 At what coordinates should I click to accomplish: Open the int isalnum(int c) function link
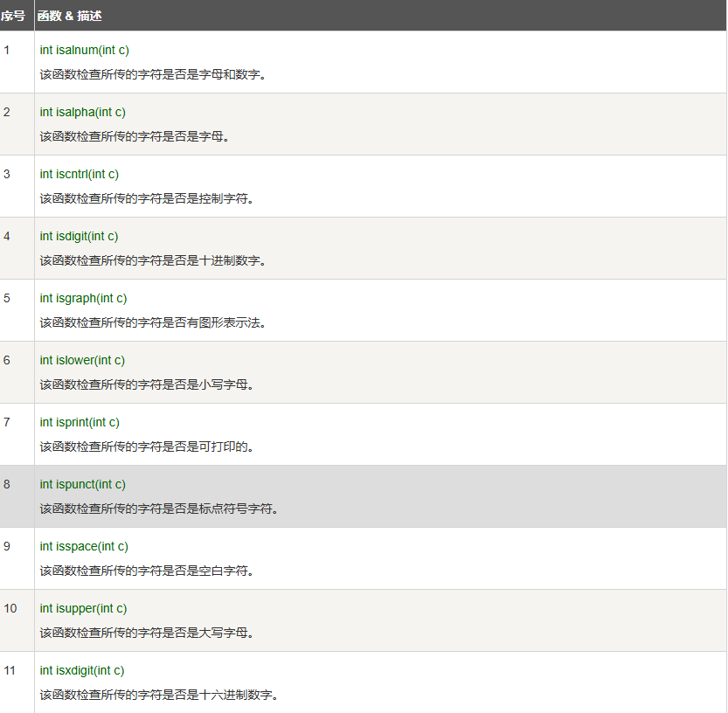pos(84,50)
